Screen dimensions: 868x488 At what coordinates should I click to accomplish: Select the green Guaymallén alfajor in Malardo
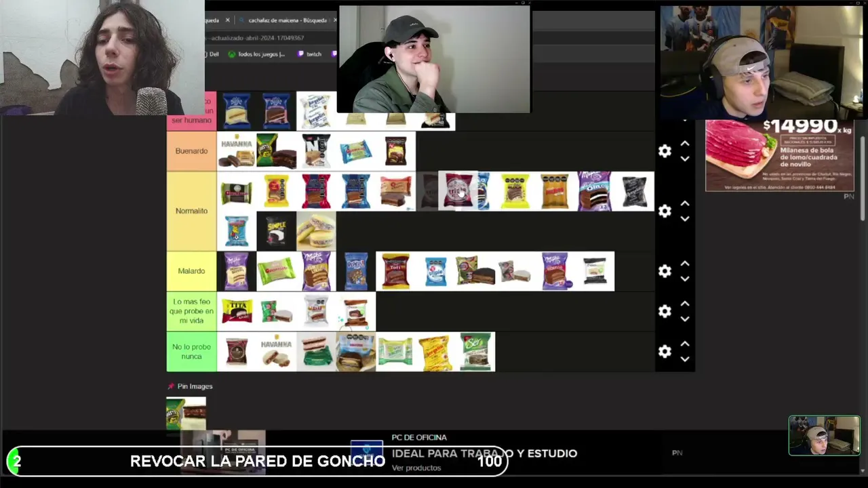(276, 271)
